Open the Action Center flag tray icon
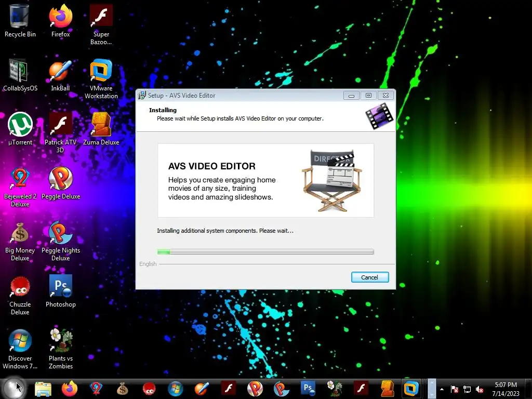 coord(454,390)
